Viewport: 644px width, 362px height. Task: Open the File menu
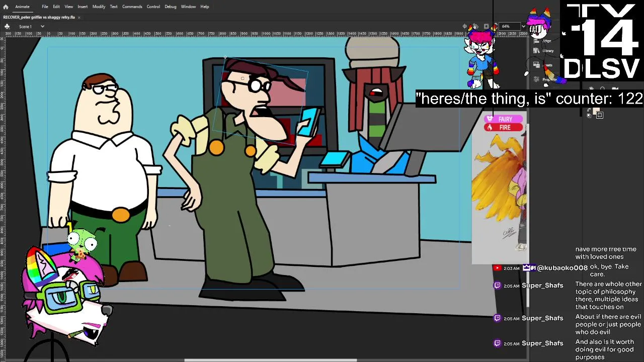click(x=45, y=7)
